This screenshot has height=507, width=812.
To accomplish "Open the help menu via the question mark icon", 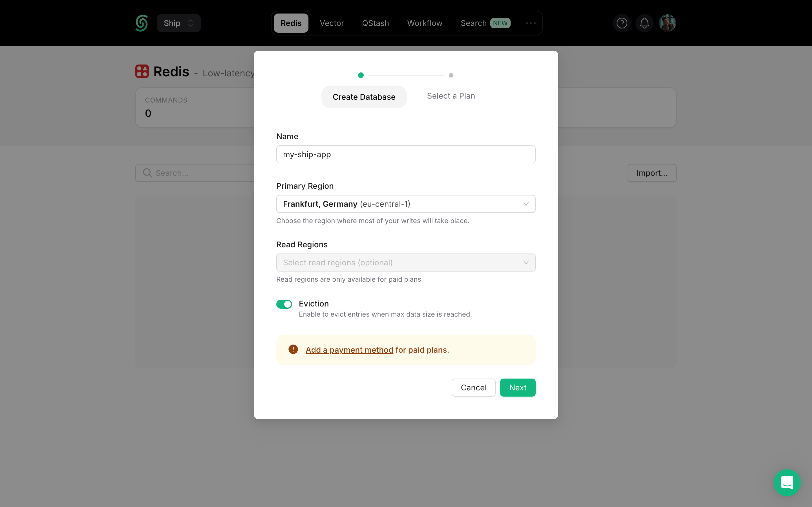I will tap(621, 23).
